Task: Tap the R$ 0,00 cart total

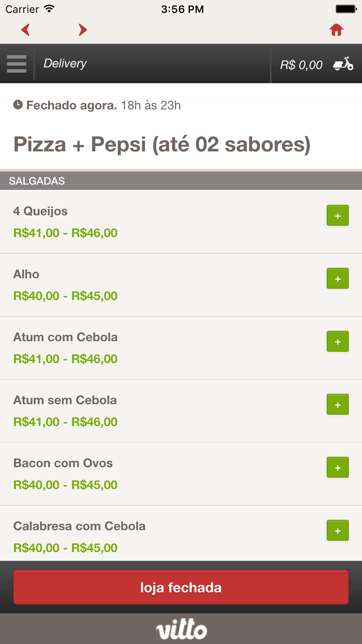Action: [301, 65]
